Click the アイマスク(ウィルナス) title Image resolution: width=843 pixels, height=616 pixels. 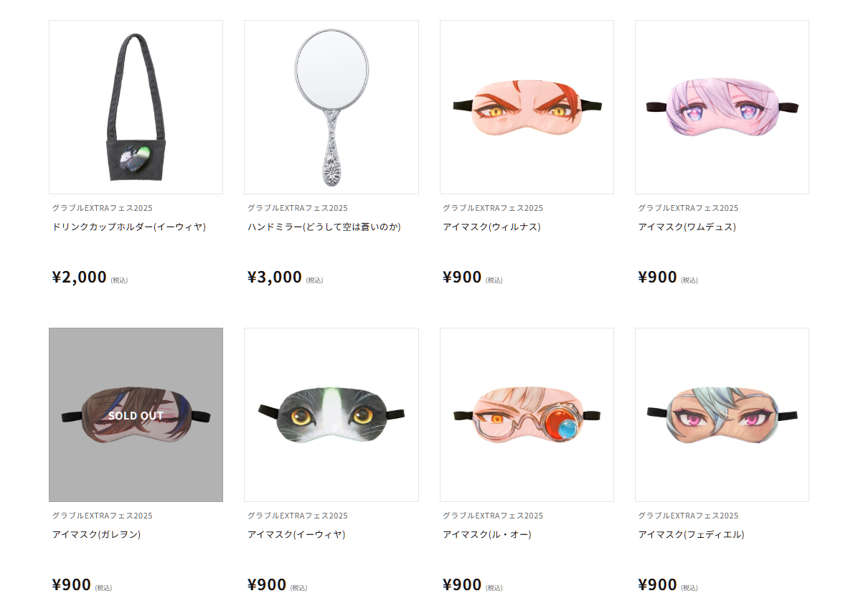point(492,227)
